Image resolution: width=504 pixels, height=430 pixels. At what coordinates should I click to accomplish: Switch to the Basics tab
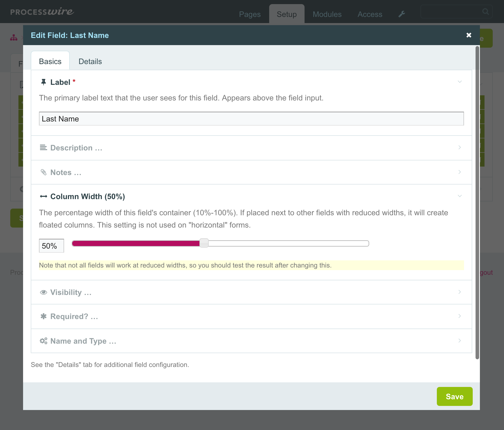(x=50, y=61)
